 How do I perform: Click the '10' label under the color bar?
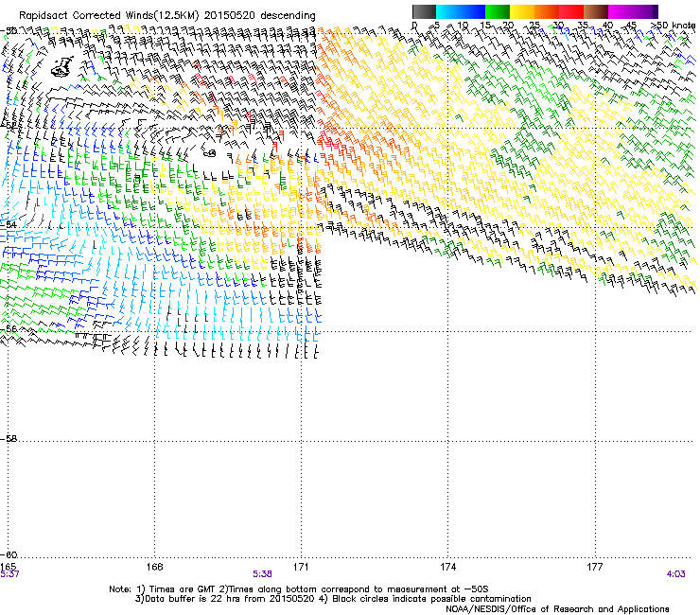click(x=463, y=26)
